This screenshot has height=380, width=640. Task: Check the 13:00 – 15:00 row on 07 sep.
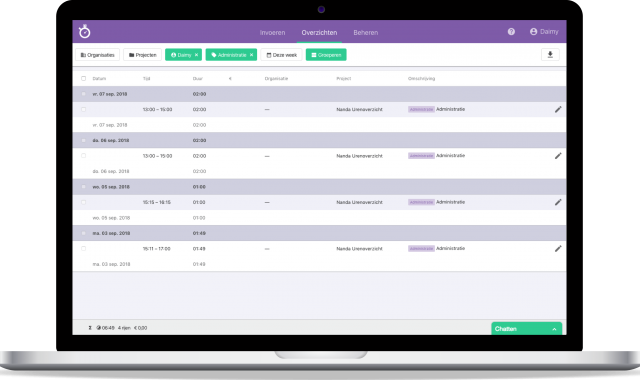pos(84,109)
